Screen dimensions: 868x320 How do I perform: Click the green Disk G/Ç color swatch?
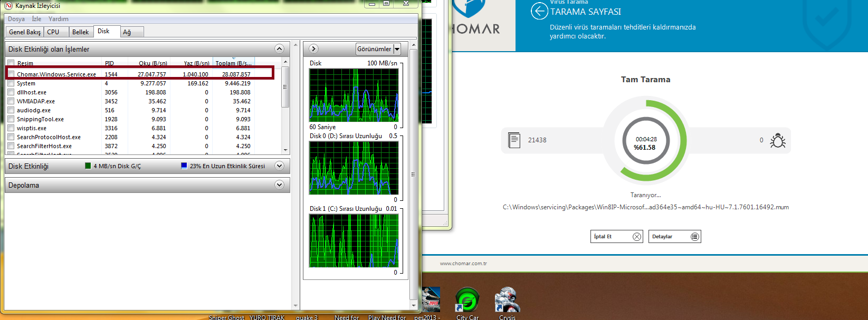click(x=88, y=166)
